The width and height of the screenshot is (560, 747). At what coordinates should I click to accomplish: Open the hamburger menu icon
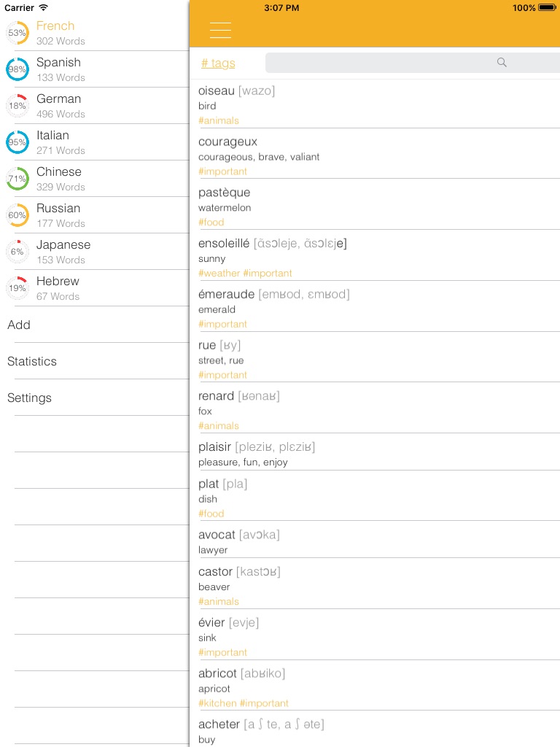pyautogui.click(x=220, y=30)
